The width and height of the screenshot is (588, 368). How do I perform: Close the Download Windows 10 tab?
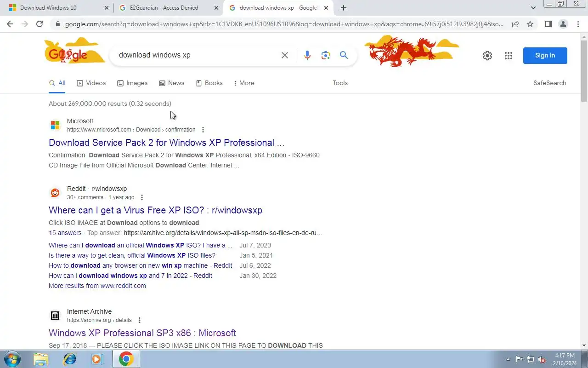pyautogui.click(x=107, y=8)
